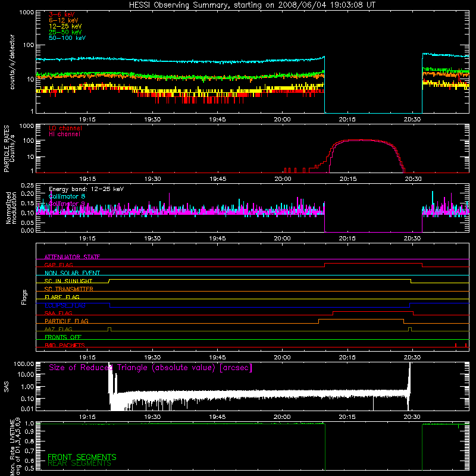Click the BAD PACKETS flag label

[65, 345]
